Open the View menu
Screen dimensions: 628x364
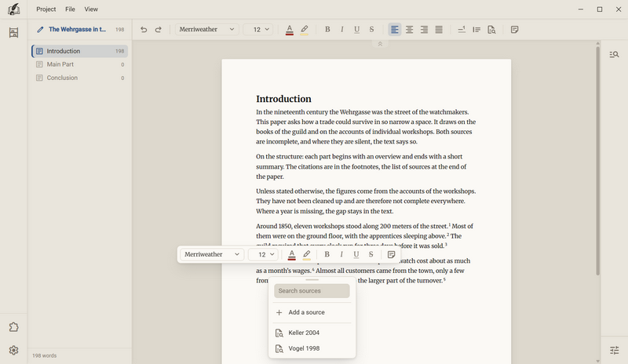91,9
